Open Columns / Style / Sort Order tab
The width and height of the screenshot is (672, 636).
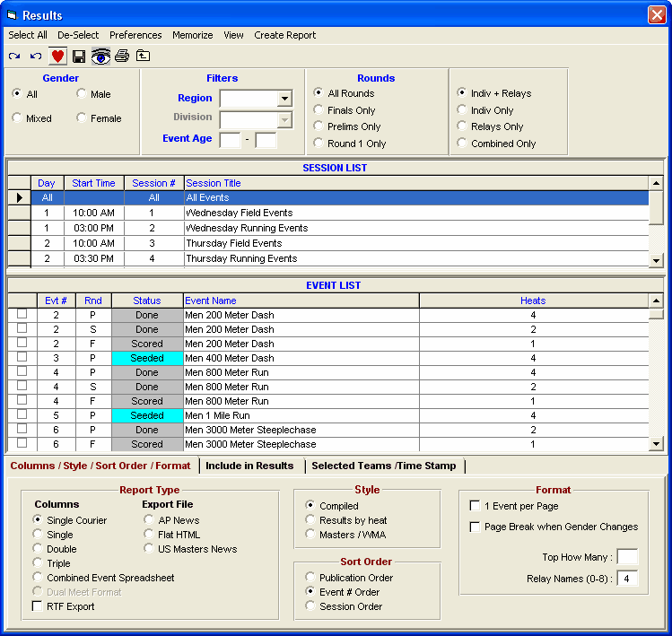[x=100, y=466]
